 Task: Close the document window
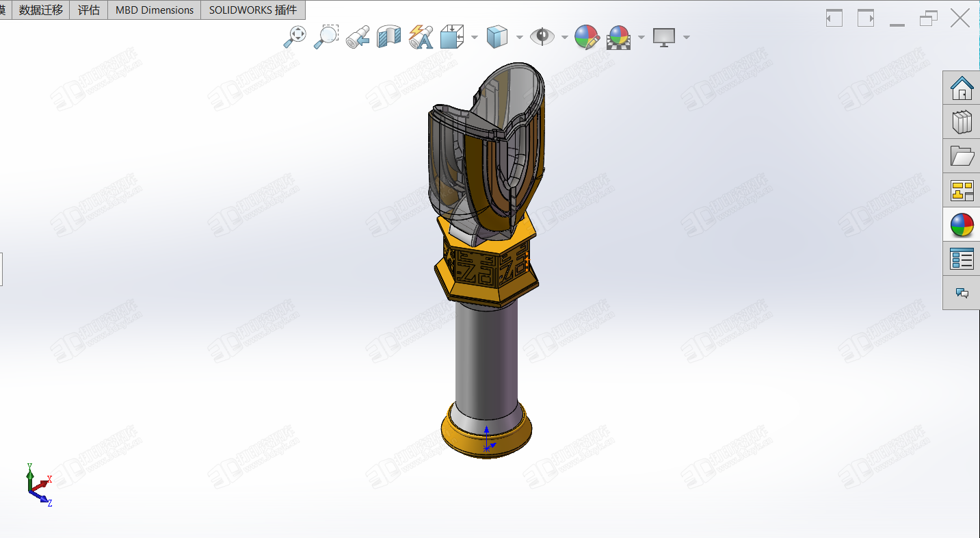click(x=960, y=18)
